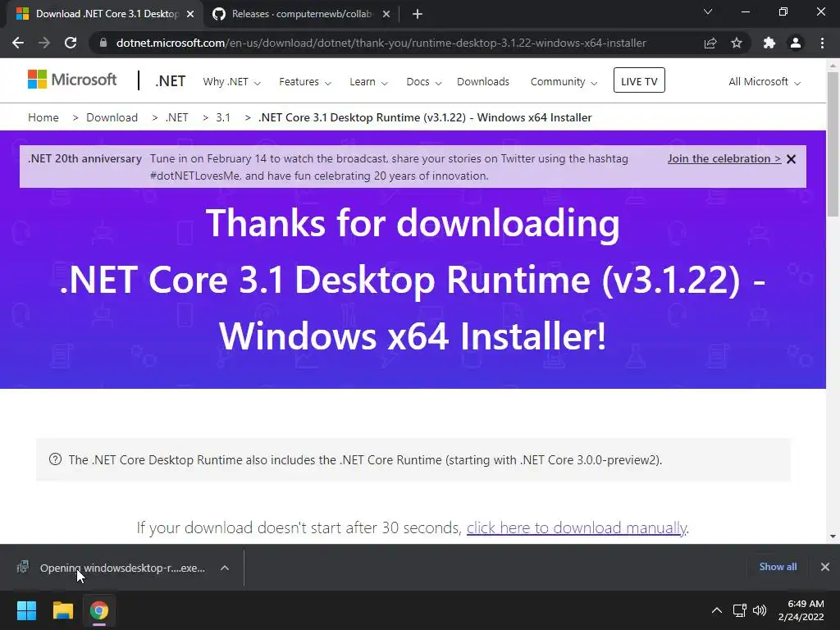Open the Windows Start menu
This screenshot has height=630, width=840.
coord(26,610)
